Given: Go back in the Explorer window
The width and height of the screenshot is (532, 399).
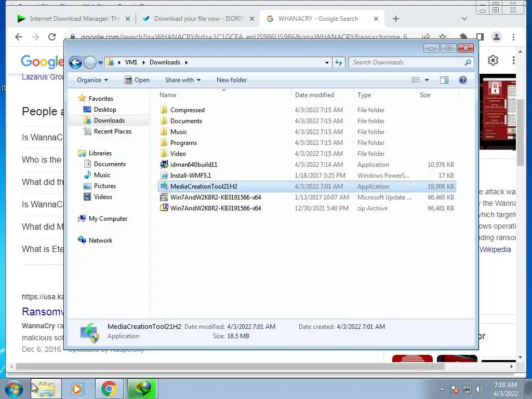Looking at the screenshot, I should point(75,62).
